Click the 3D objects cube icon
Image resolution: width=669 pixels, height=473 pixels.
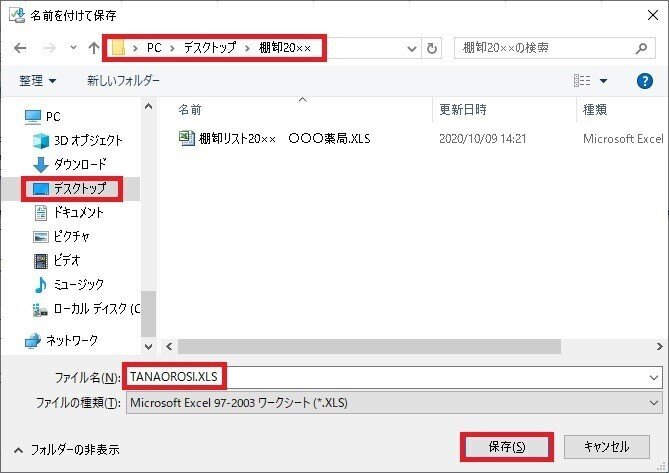(41, 141)
